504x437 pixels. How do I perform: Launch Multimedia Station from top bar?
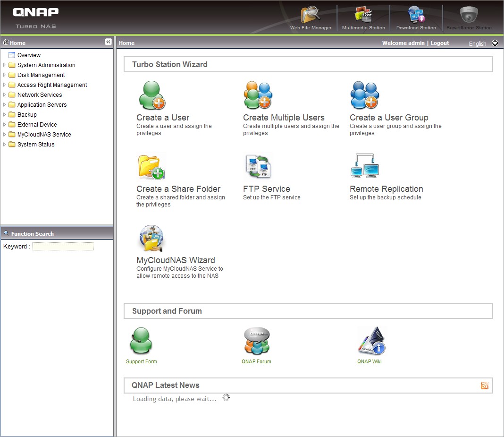tap(363, 15)
